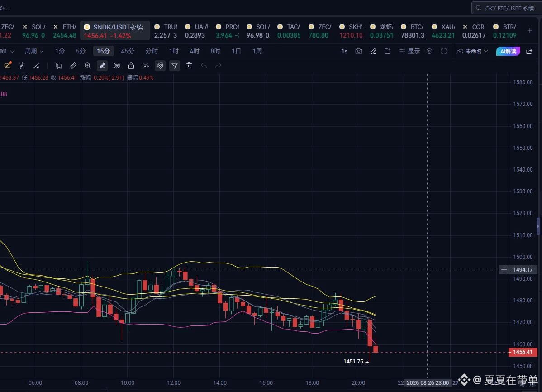Open the screenshot camera tool

coord(359,51)
